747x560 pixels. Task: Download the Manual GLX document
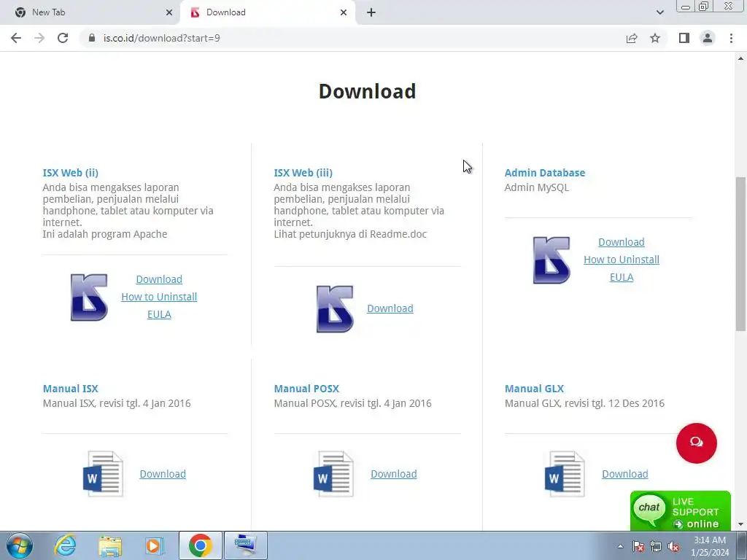click(624, 474)
